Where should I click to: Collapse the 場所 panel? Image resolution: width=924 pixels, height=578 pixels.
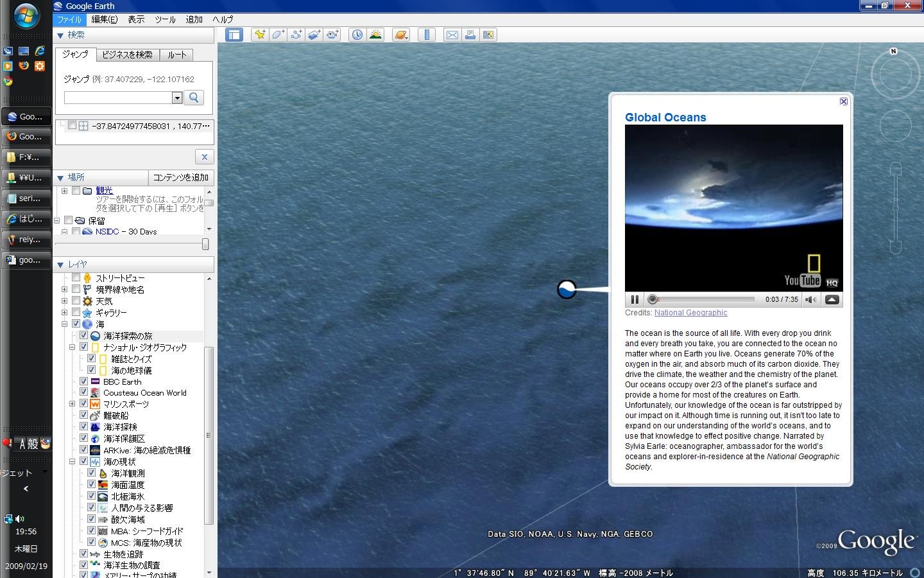tap(60, 178)
